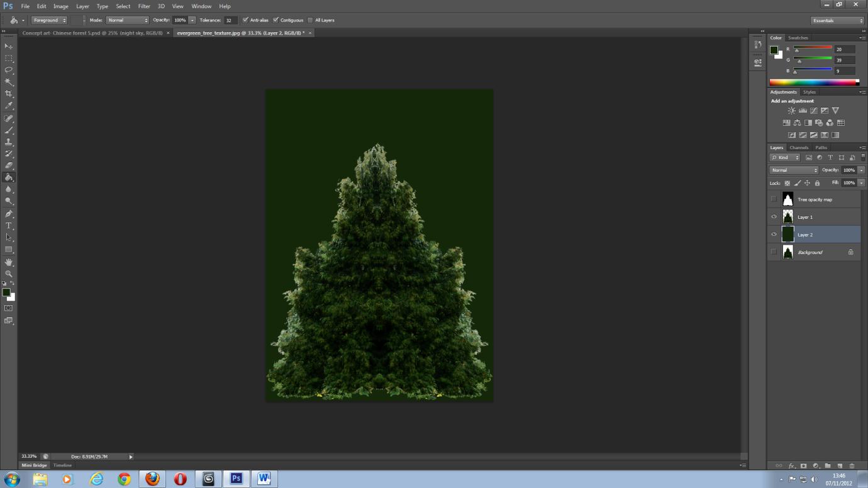The image size is (868, 488).
Task: Hide Layer 1 in the Layers panel
Action: click(774, 216)
